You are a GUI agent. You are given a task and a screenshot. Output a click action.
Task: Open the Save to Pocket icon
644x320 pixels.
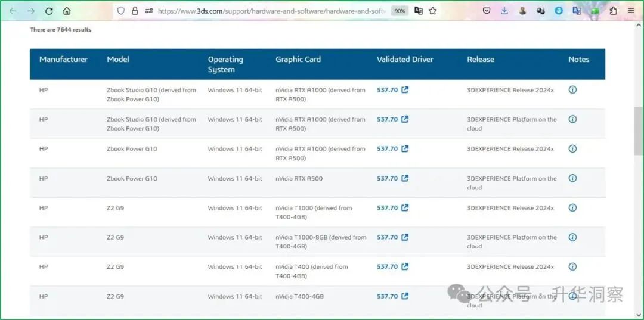pyautogui.click(x=487, y=11)
